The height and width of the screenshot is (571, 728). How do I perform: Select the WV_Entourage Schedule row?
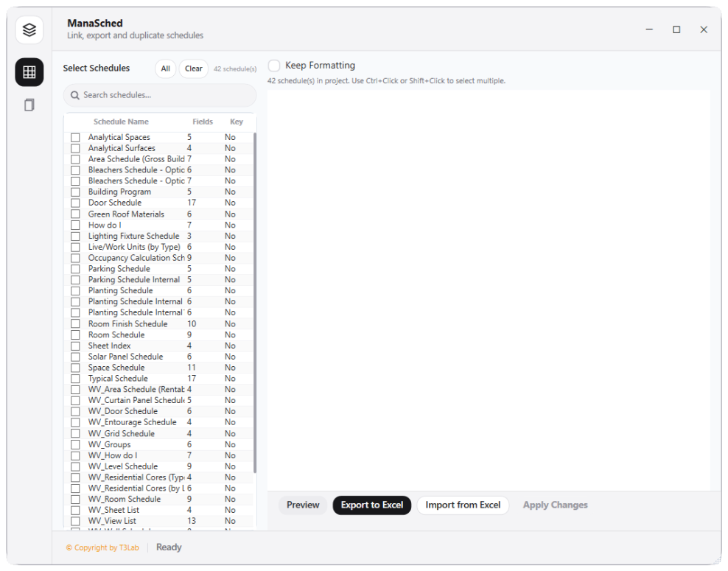[x=158, y=422]
